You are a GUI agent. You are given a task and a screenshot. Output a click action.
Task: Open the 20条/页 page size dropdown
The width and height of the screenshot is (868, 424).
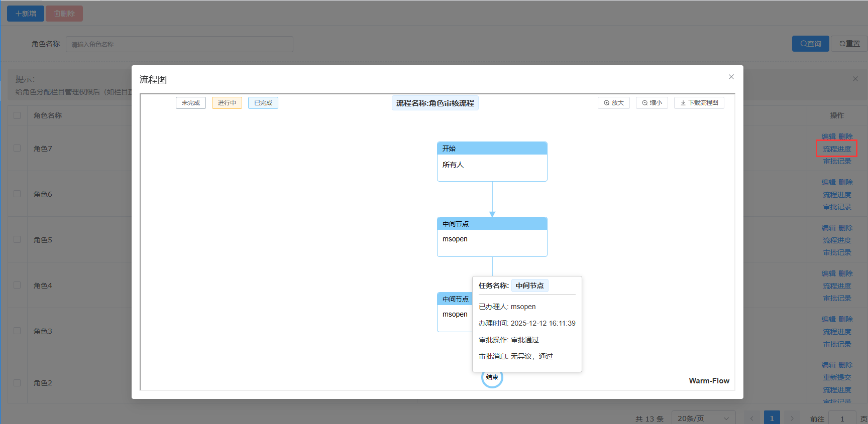(703, 418)
